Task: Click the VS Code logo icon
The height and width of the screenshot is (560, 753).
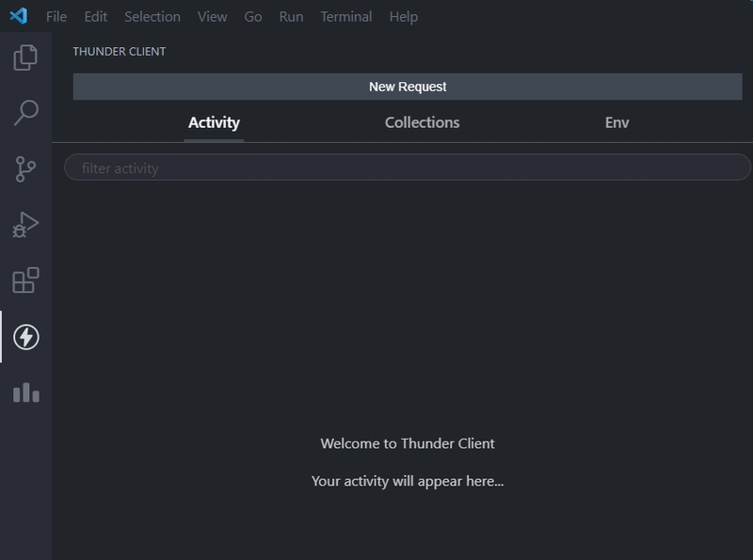Action: (x=18, y=16)
